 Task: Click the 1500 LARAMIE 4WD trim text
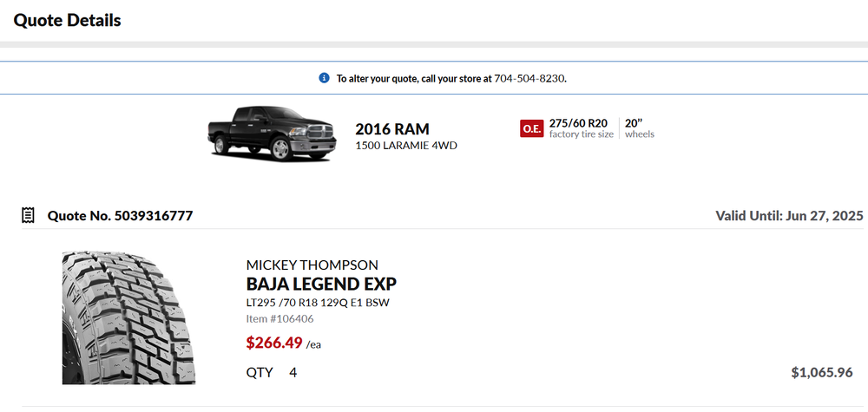tap(406, 146)
